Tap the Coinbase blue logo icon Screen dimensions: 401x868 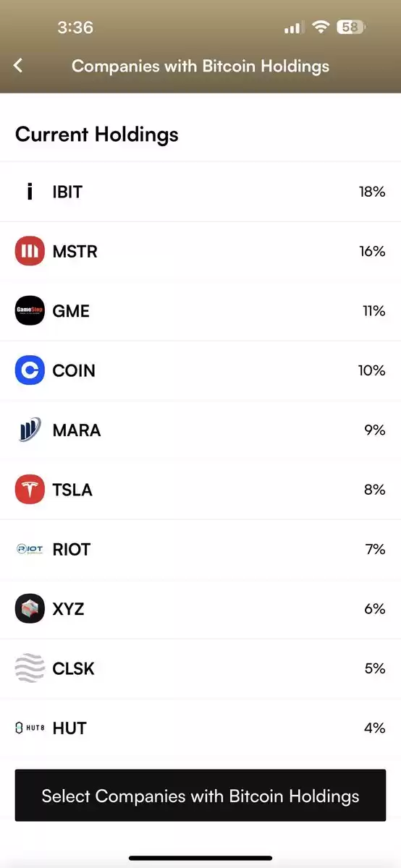pos(30,370)
